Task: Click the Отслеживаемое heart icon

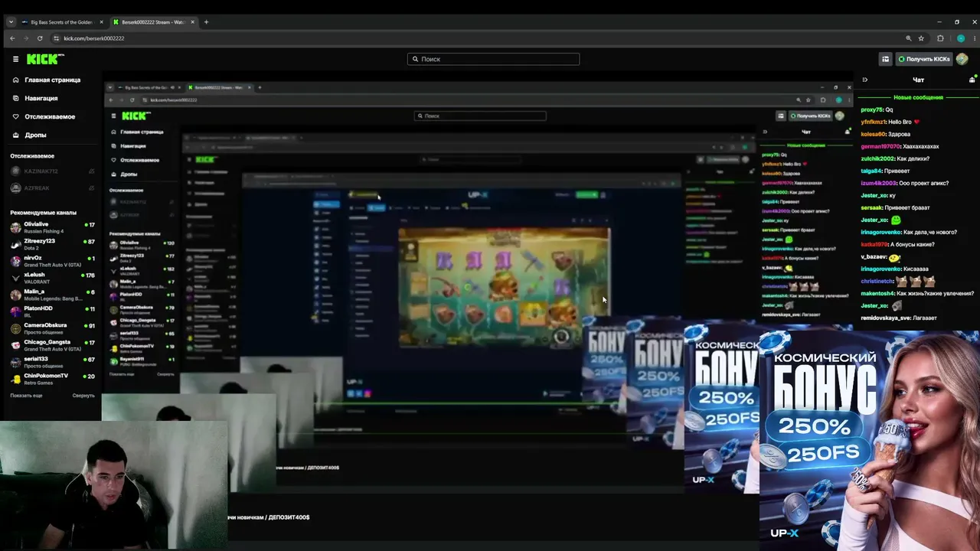Action: (x=15, y=116)
